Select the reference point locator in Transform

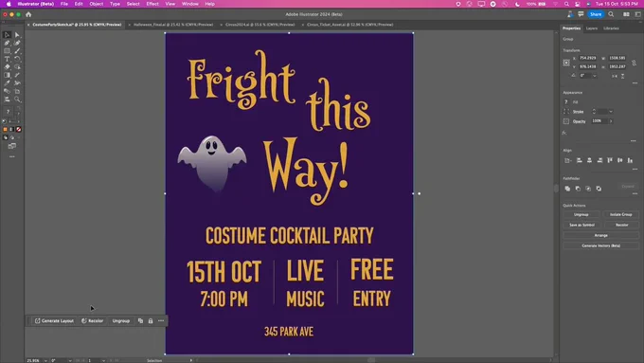(566, 63)
